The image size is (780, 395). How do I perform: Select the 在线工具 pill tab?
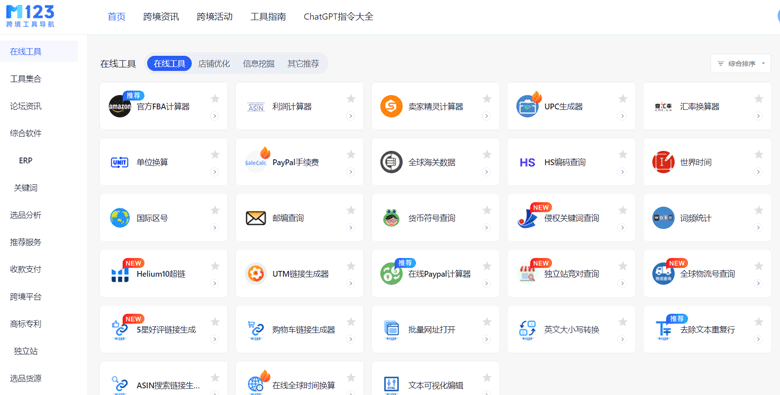coord(169,64)
